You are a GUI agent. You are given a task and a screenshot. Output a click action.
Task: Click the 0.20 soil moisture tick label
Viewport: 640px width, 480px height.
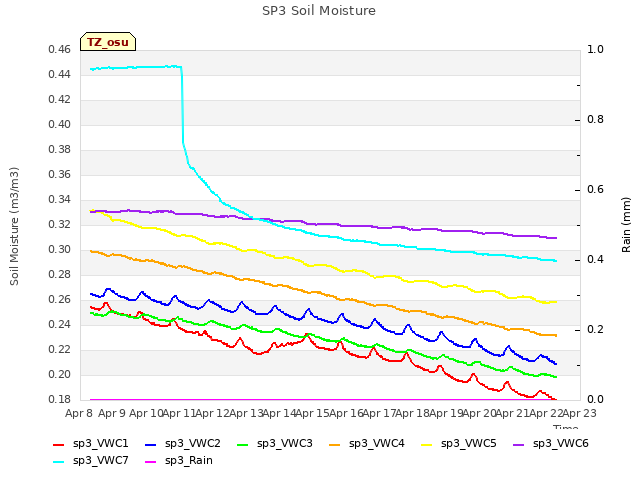pos(60,375)
